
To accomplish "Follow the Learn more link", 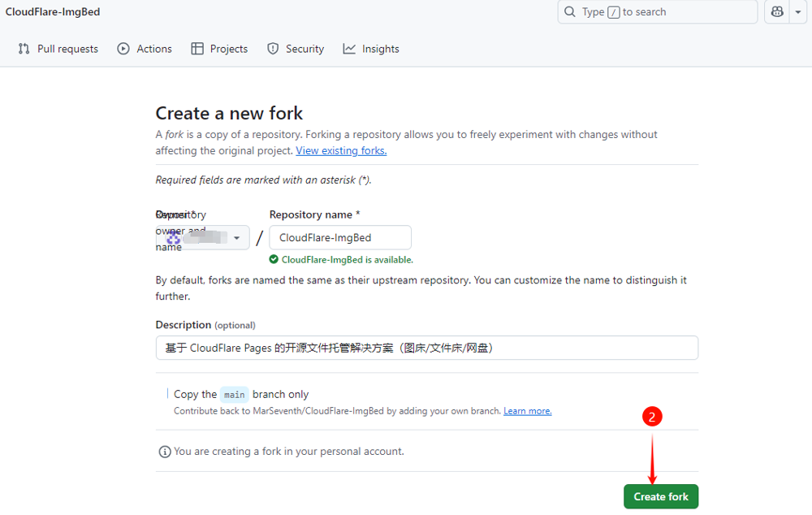I will coord(527,411).
